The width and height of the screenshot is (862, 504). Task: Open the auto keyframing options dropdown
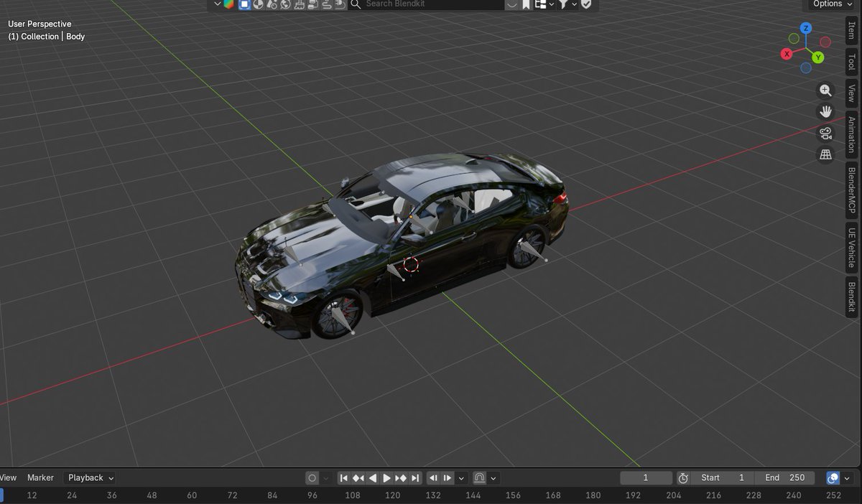325,478
